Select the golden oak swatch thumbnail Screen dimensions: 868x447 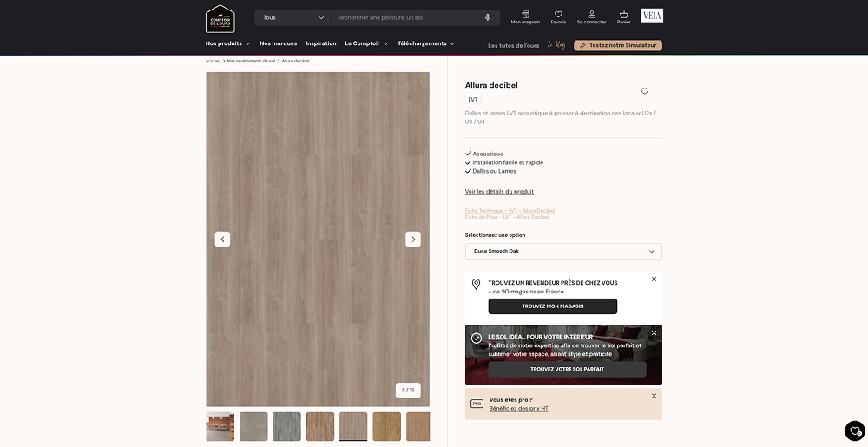(387, 426)
